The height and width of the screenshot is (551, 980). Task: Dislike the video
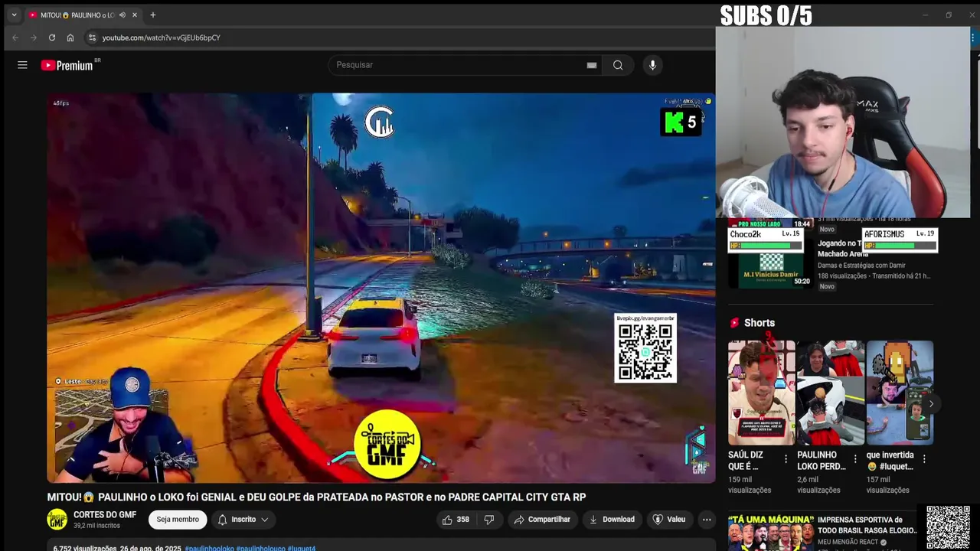click(x=489, y=520)
